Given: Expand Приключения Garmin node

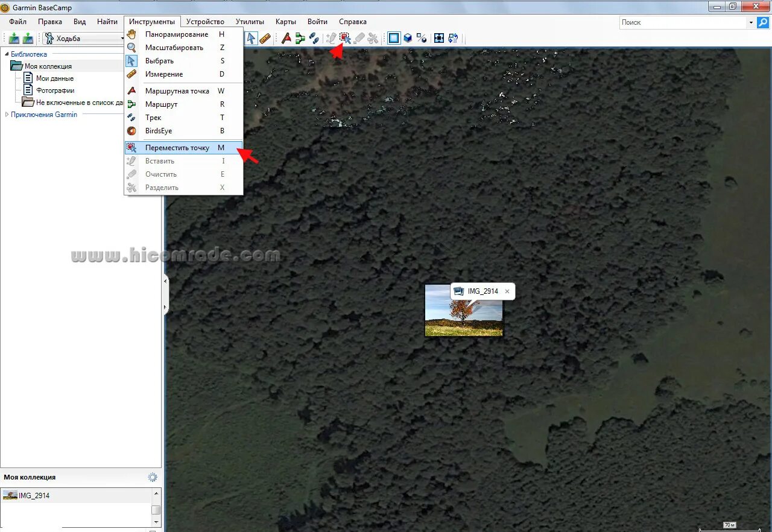Looking at the screenshot, I should (x=7, y=115).
